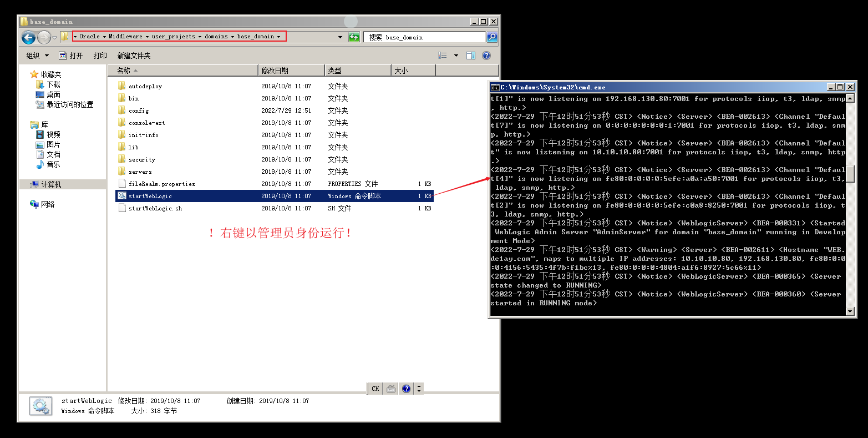Click the 新建文件夹 toolbar button
Screen dimensions: 868x438
tap(134, 56)
